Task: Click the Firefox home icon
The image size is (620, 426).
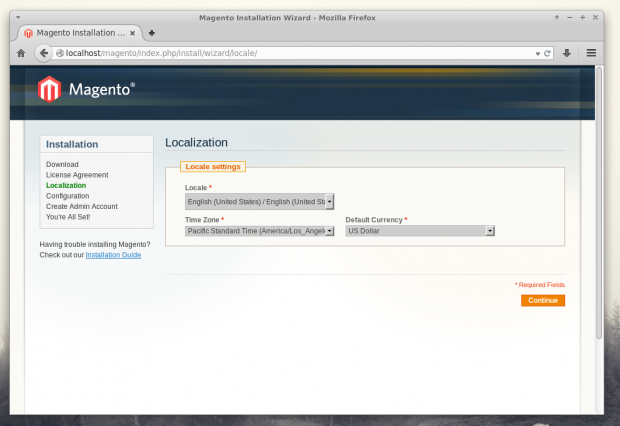Action: 21,53
